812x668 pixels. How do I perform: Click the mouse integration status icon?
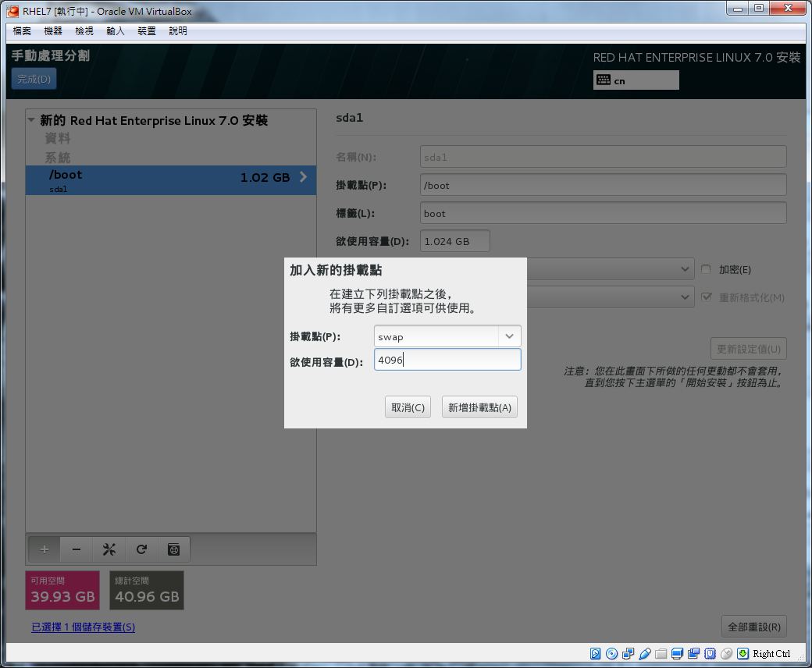click(727, 653)
